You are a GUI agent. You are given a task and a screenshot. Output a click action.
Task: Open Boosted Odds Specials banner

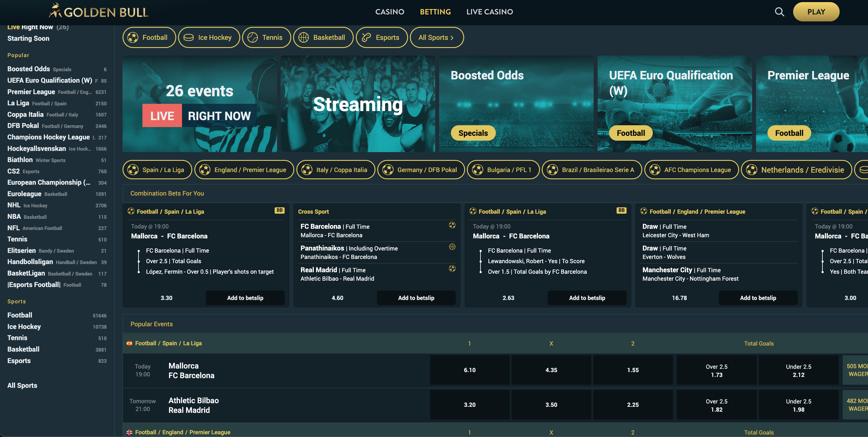point(516,104)
